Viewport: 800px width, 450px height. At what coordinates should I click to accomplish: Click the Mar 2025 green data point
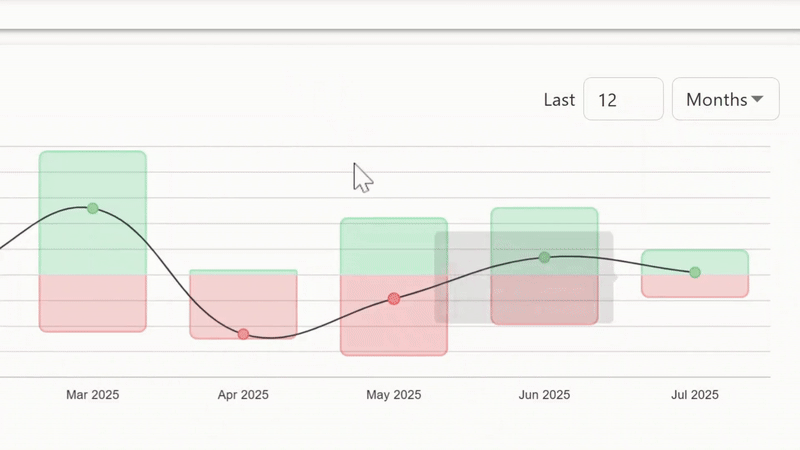(x=92, y=208)
